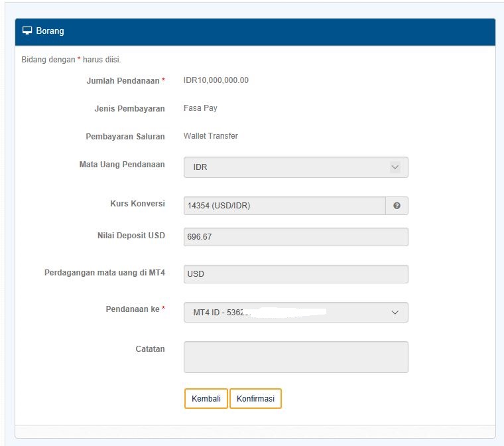
Task: Click the Borang panel header title
Action: click(50, 31)
